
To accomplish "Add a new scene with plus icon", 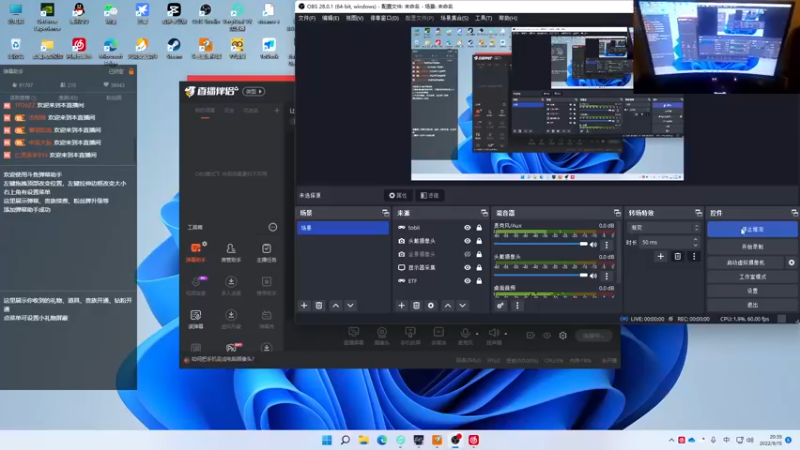I will 304,306.
